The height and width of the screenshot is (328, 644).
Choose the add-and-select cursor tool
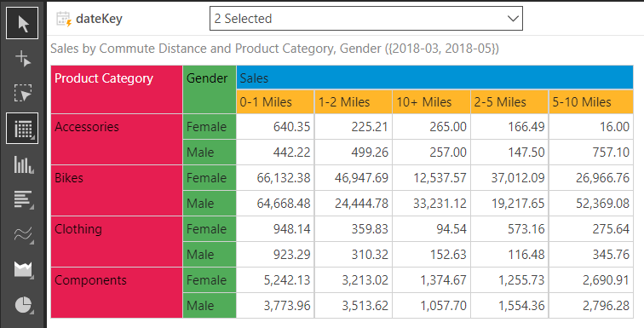[22, 58]
